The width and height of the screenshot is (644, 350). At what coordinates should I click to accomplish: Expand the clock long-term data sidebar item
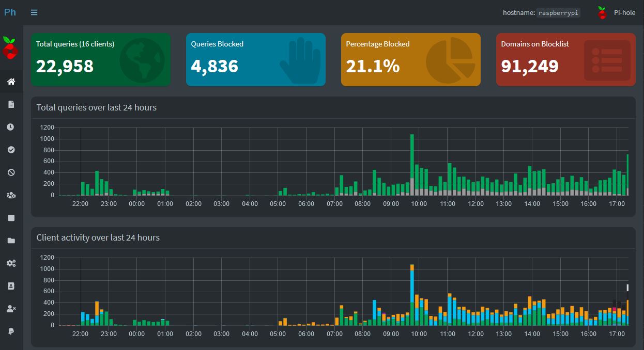11,127
